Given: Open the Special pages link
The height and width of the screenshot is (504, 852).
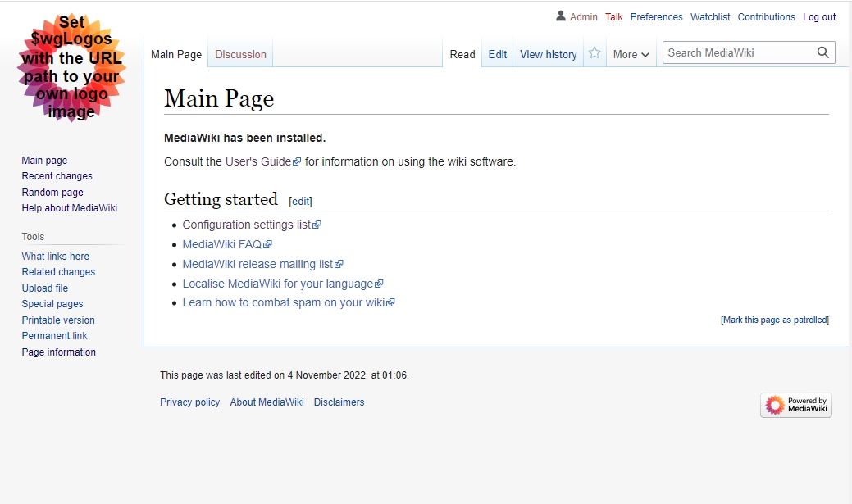Looking at the screenshot, I should (52, 304).
